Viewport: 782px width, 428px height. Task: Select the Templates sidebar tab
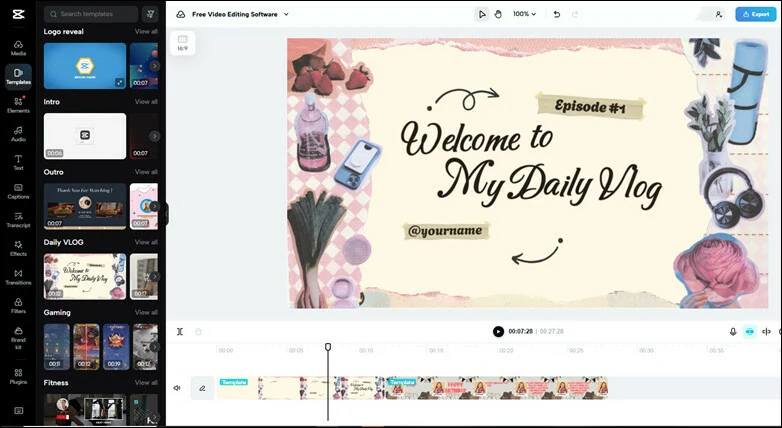pyautogui.click(x=18, y=76)
